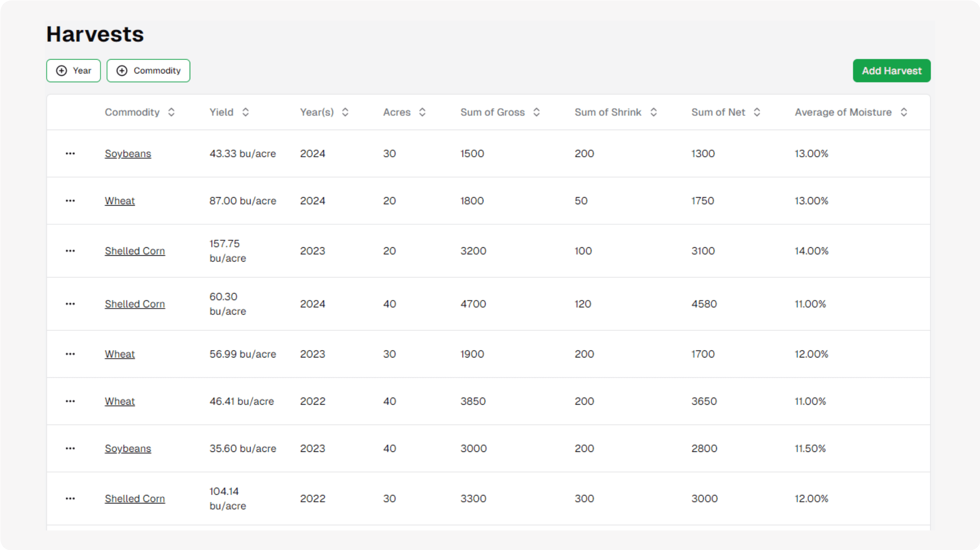Open the Soybeans 2024 harvest link
Screen dimensions: 980x550
128,154
